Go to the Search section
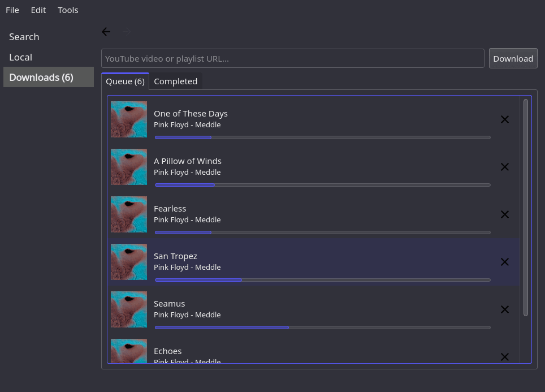 pos(24,36)
